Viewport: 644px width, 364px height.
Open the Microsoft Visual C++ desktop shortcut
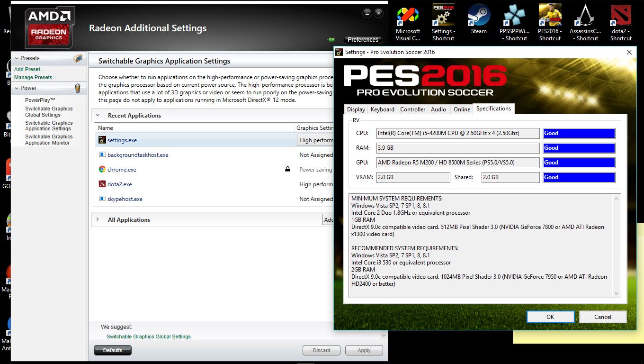(408, 23)
